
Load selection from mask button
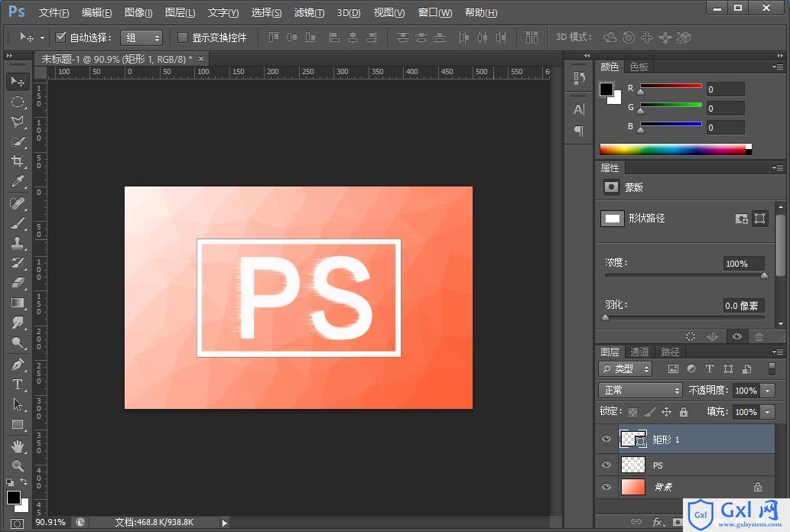click(x=691, y=336)
